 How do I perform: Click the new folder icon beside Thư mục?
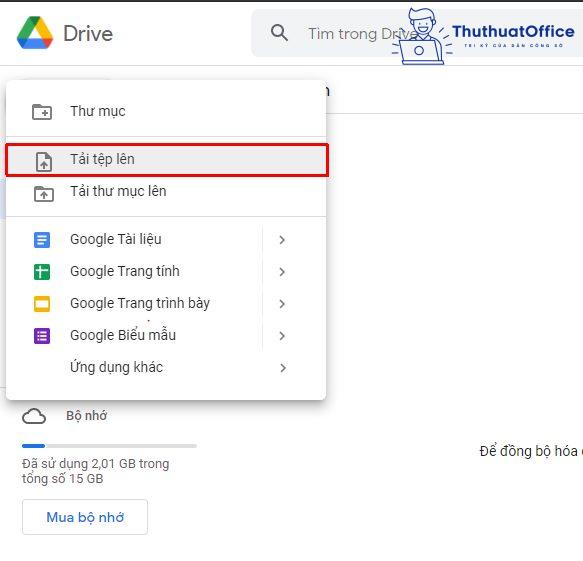[42, 112]
